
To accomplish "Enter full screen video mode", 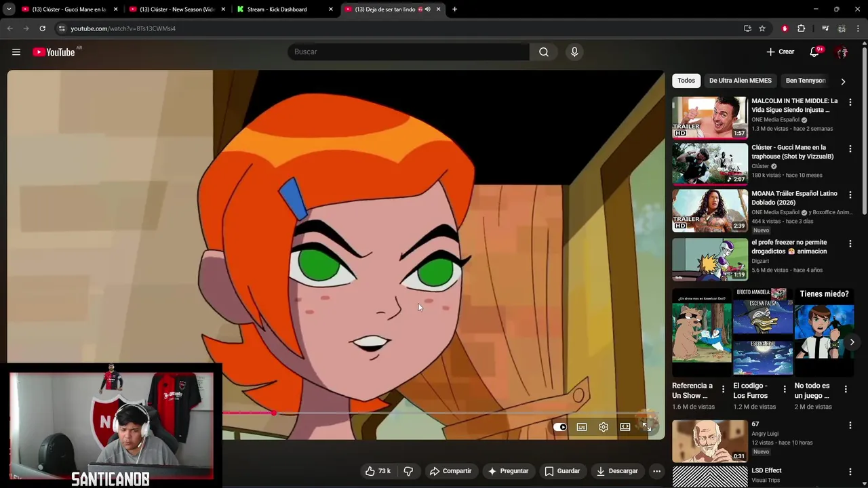I will pos(647,427).
